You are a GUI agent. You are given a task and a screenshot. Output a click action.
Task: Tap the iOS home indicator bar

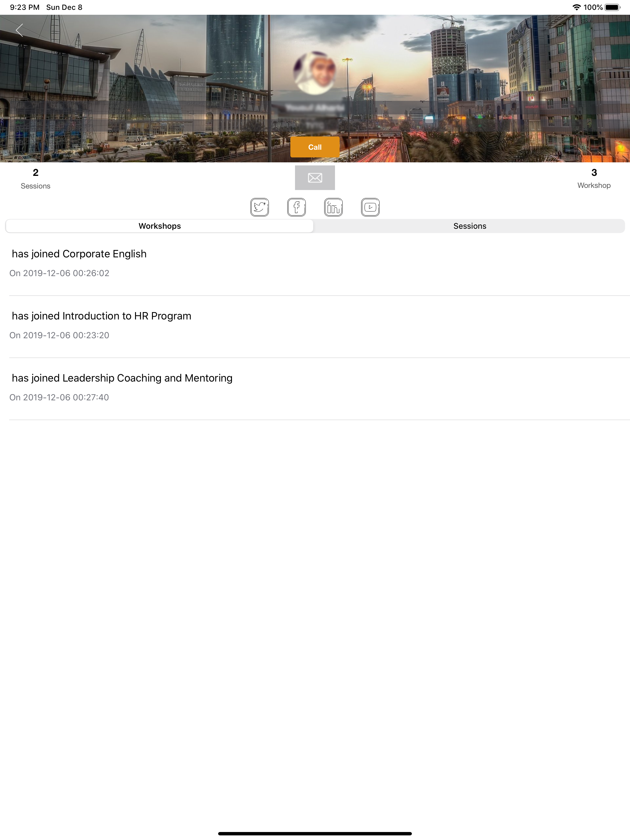(x=315, y=834)
